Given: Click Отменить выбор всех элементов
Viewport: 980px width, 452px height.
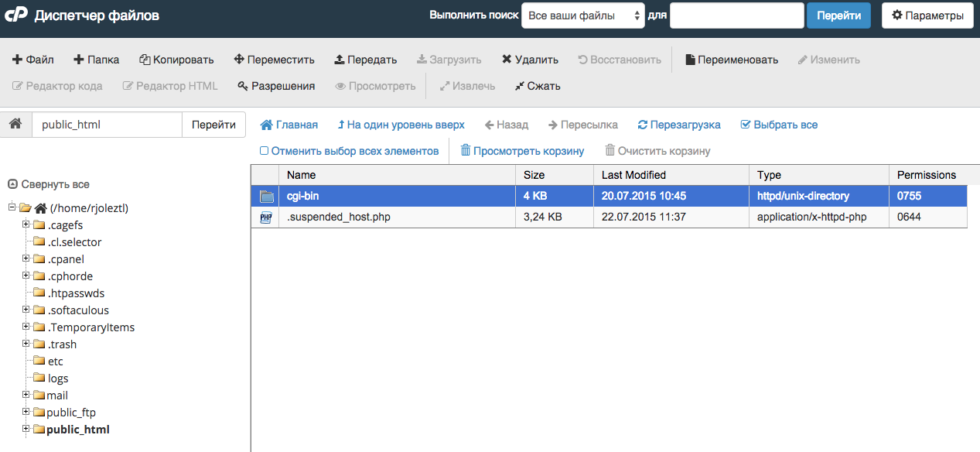Looking at the screenshot, I should point(349,151).
